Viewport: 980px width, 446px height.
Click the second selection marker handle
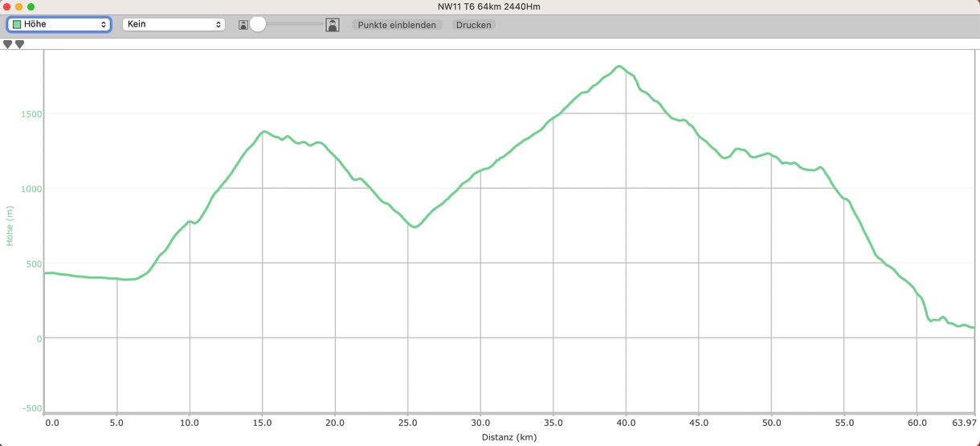pyautogui.click(x=20, y=45)
